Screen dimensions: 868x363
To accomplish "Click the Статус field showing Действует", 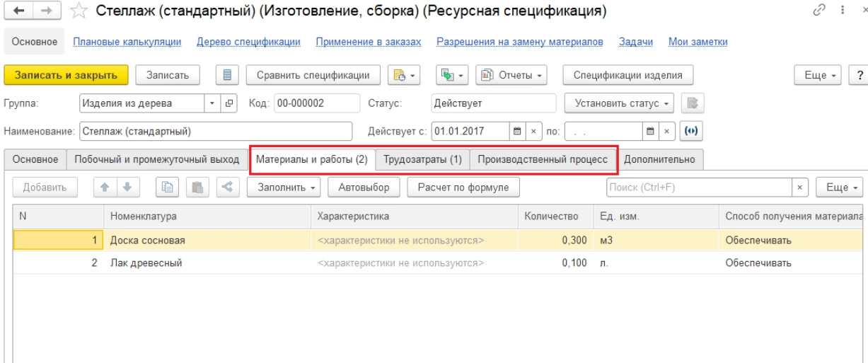I will pyautogui.click(x=494, y=102).
